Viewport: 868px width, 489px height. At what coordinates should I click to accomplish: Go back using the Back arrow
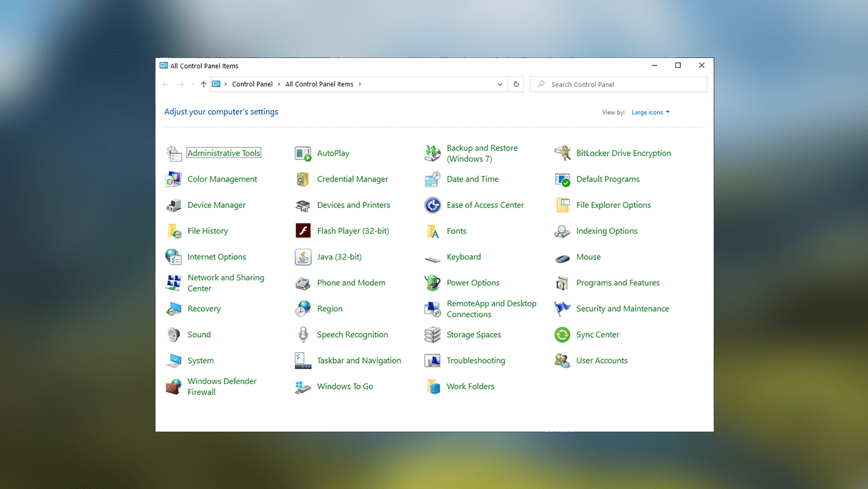tap(165, 85)
